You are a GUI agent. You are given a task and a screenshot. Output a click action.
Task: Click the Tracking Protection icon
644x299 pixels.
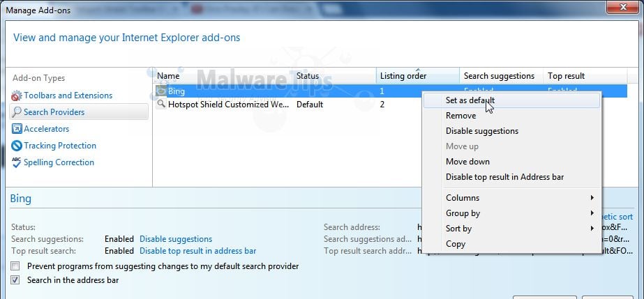[17, 146]
